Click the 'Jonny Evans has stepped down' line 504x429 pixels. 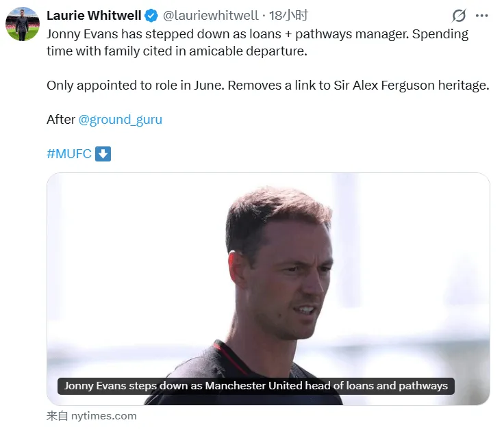pyautogui.click(x=257, y=34)
